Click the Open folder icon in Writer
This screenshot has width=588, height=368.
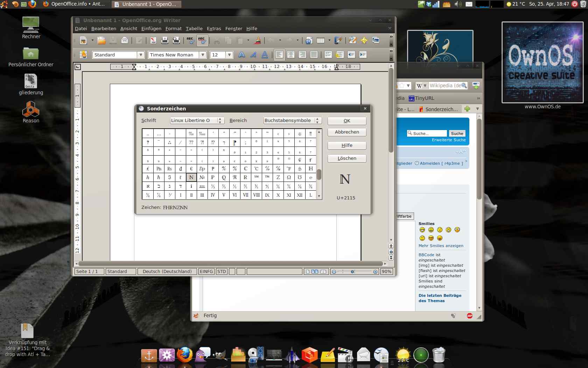click(101, 40)
